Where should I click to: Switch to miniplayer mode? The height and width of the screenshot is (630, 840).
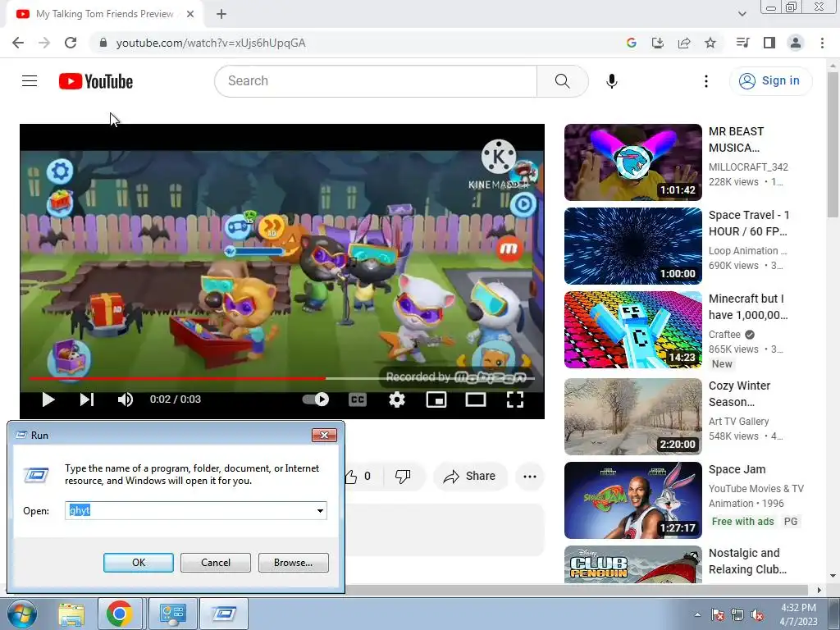click(x=436, y=399)
